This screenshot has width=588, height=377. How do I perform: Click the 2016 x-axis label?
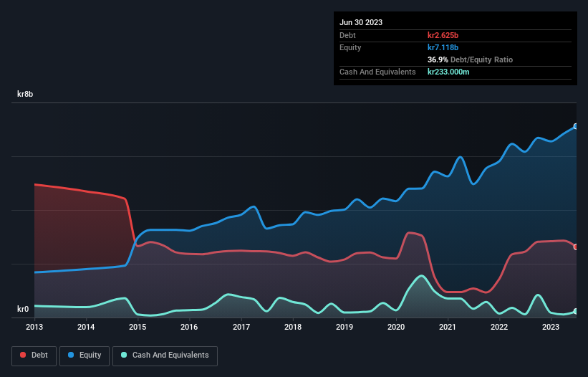tap(189, 327)
